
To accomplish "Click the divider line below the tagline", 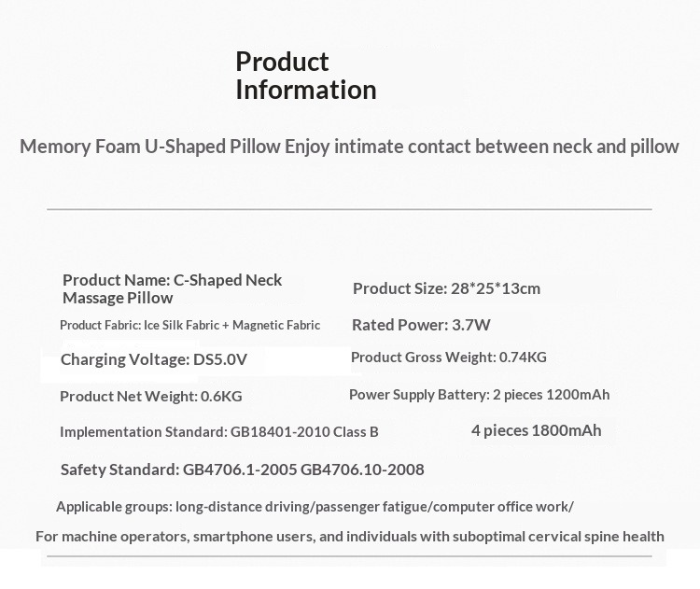I will (349, 210).
